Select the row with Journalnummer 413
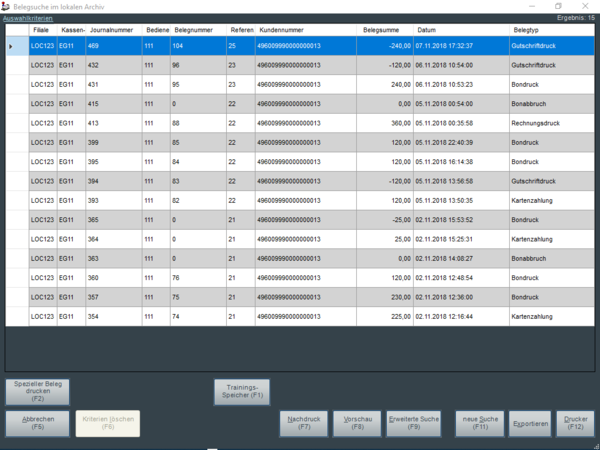Image resolution: width=600 pixels, height=450 pixels. coord(300,122)
